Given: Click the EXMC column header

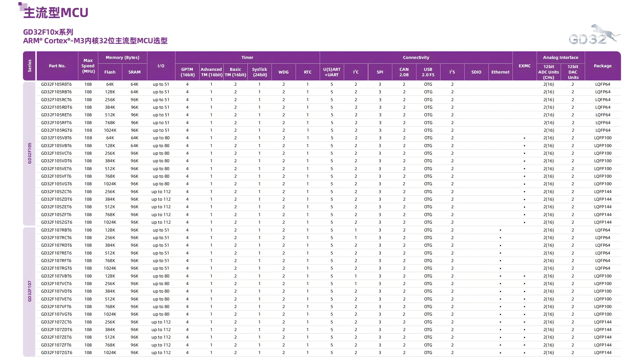Looking at the screenshot, I should [x=524, y=66].
